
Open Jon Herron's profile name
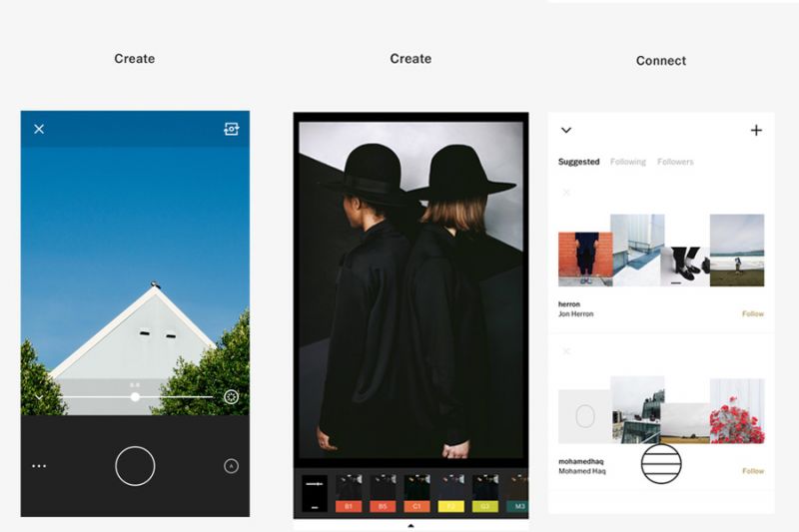(576, 314)
